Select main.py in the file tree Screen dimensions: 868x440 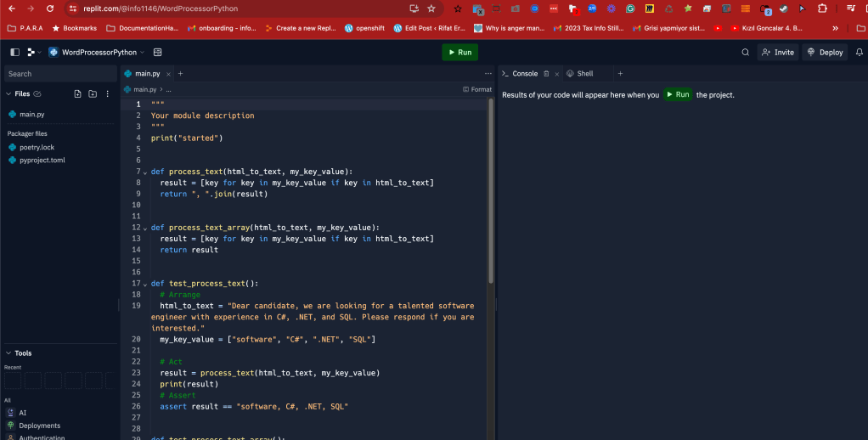[31, 115]
